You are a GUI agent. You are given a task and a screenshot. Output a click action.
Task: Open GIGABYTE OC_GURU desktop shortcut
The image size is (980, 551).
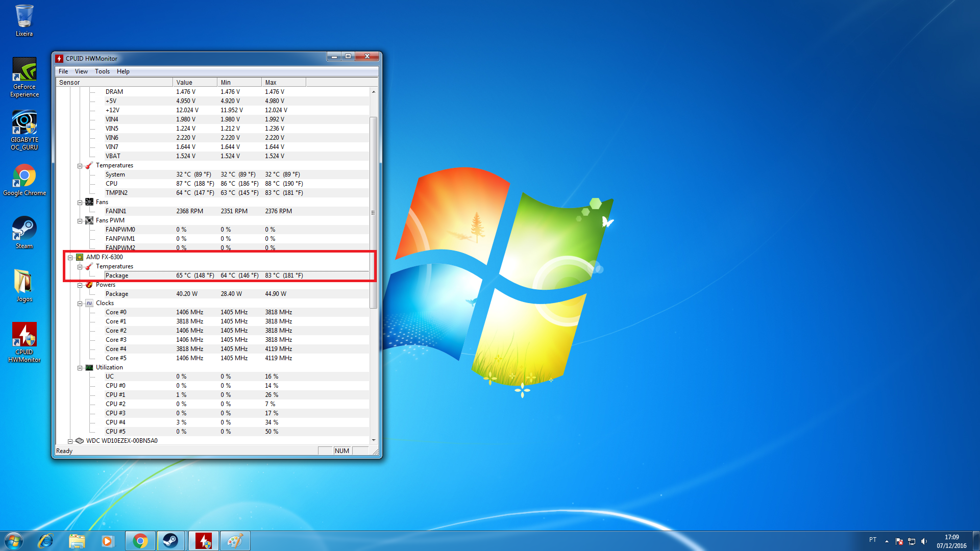click(x=24, y=130)
